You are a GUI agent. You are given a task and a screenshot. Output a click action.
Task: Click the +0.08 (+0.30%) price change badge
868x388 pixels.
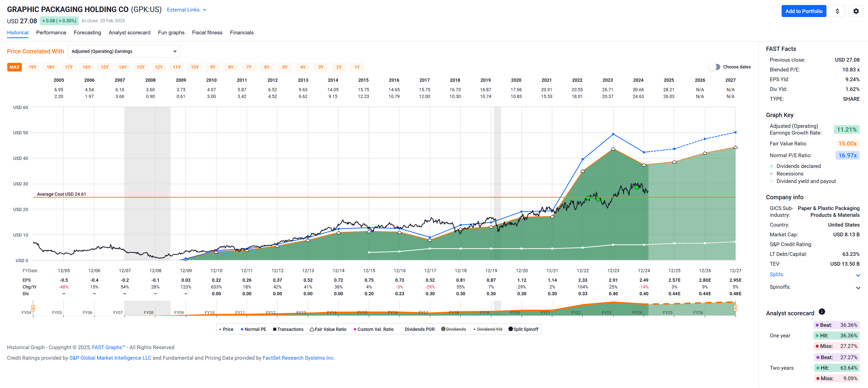pos(59,21)
